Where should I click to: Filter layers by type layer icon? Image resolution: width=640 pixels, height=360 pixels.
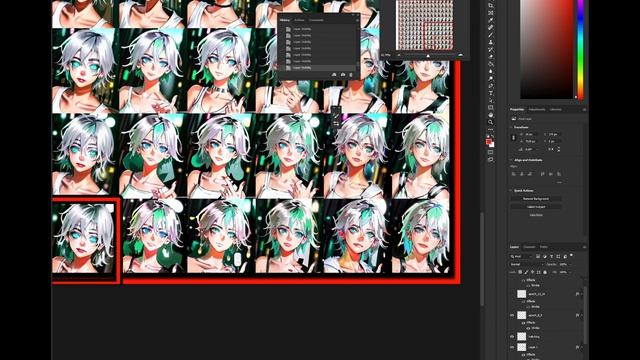(x=551, y=256)
